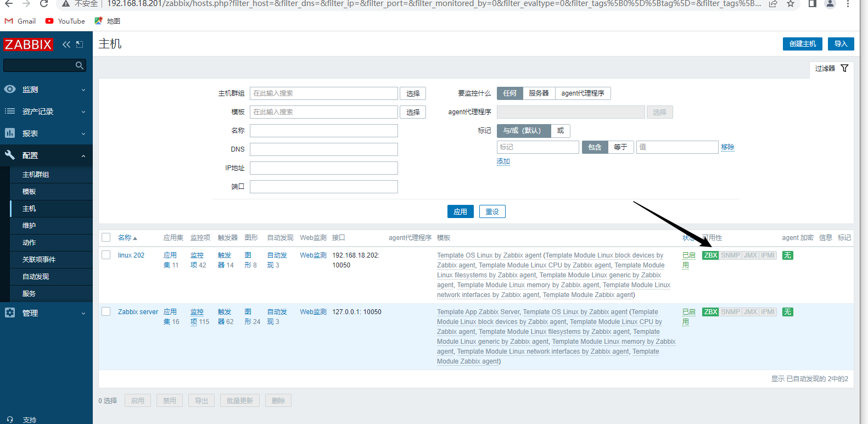The image size is (868, 424).
Task: Click the sidebar search magnifier icon
Action: tap(80, 65)
